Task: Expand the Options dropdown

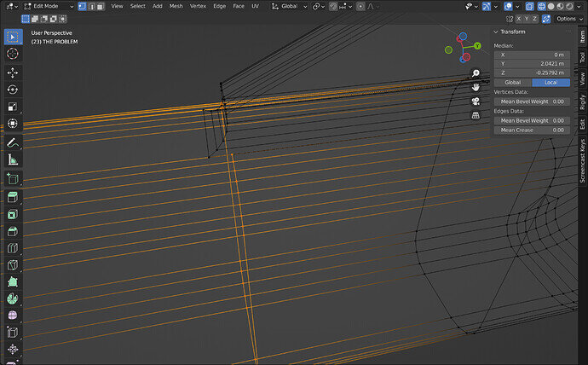Action: (568, 19)
